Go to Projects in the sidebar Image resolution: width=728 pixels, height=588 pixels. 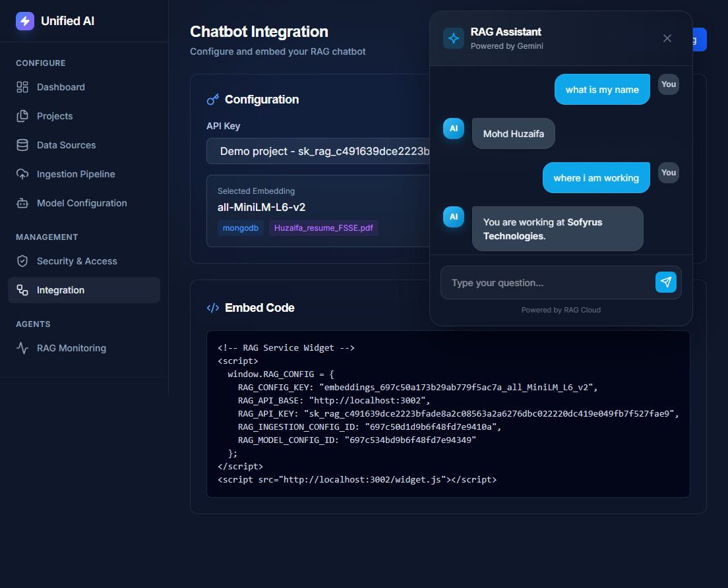(84, 116)
